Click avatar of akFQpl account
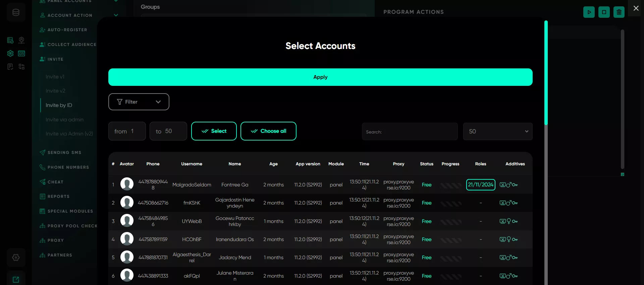 (x=127, y=275)
